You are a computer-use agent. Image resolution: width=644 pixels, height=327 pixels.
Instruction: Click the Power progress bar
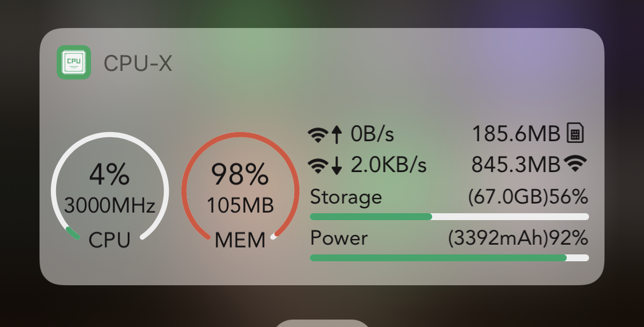[449, 258]
